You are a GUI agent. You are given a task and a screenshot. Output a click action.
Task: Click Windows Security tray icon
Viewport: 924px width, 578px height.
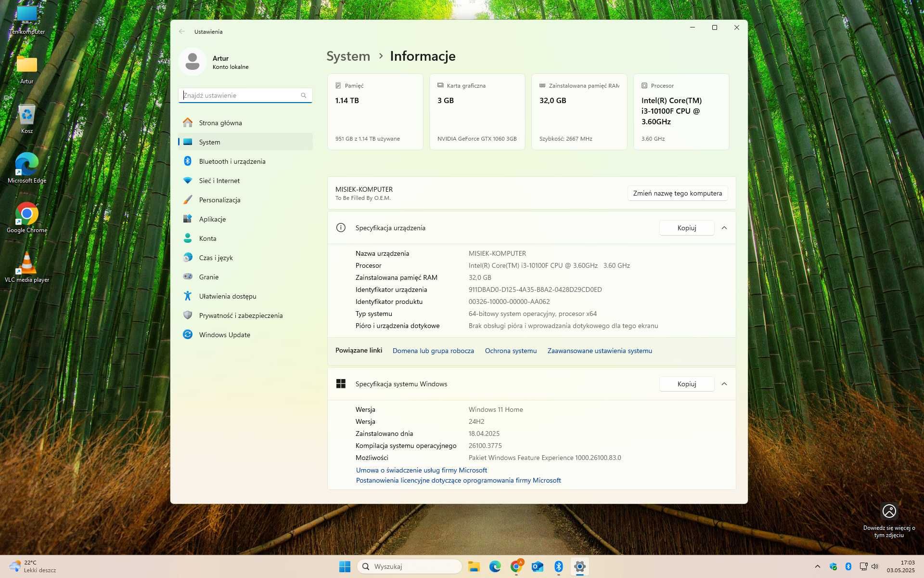833,566
